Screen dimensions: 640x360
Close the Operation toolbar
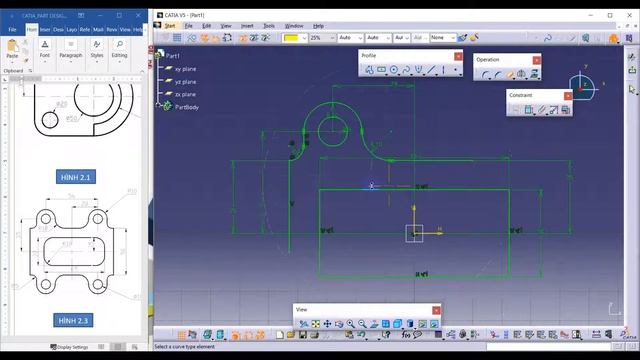[x=537, y=60]
